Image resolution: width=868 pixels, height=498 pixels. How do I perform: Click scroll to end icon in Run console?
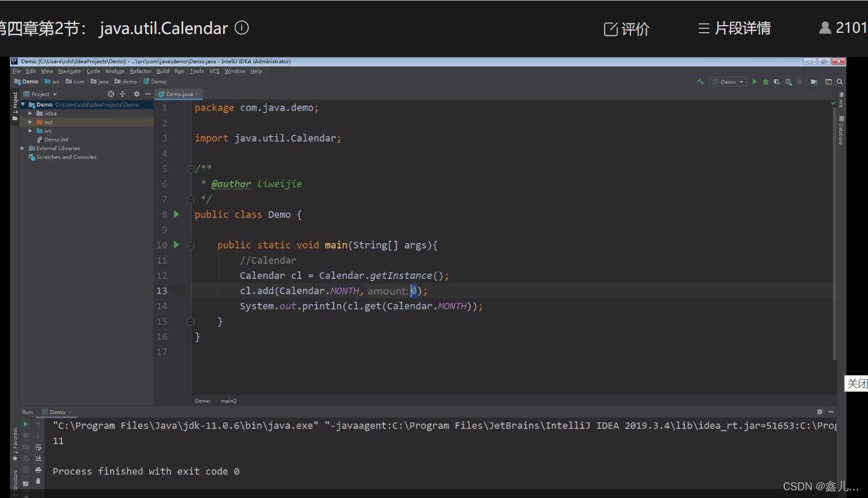pos(38,458)
